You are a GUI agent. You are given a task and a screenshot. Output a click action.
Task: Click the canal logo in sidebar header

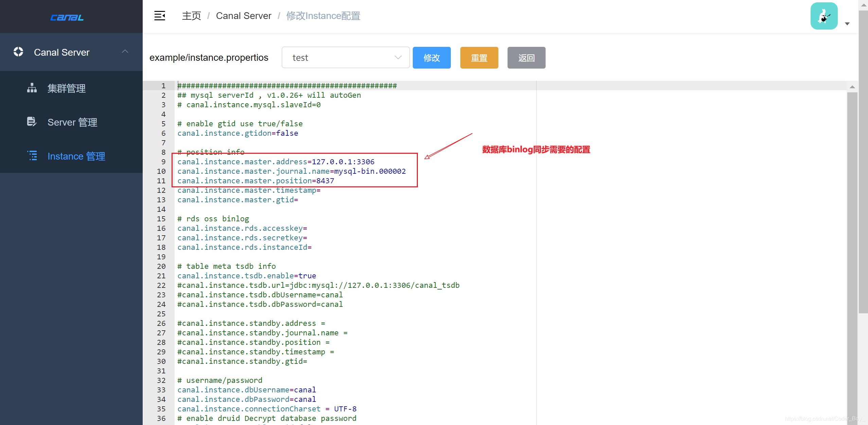67,17
